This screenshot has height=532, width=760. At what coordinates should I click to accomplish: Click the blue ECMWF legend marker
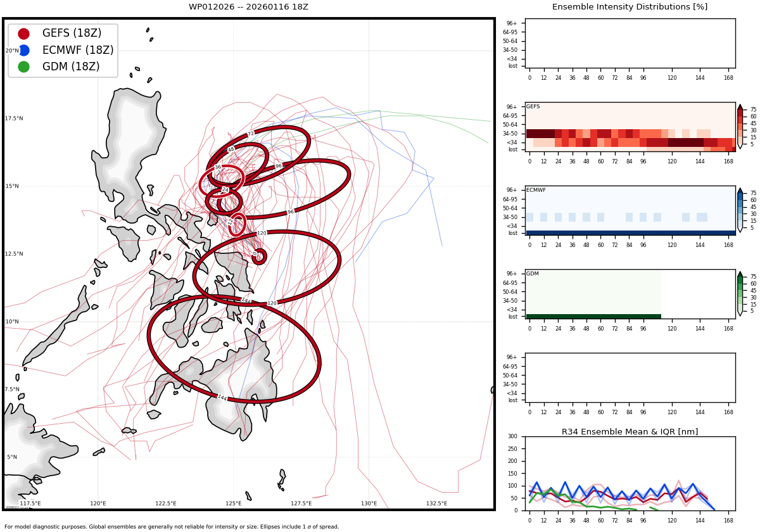click(23, 50)
